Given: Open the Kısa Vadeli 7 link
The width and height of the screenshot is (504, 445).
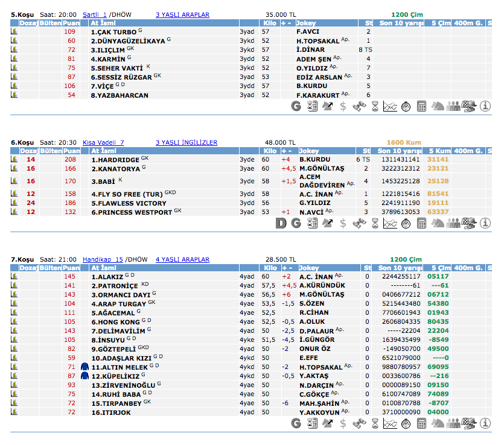Looking at the screenshot, I should click(103, 142).
